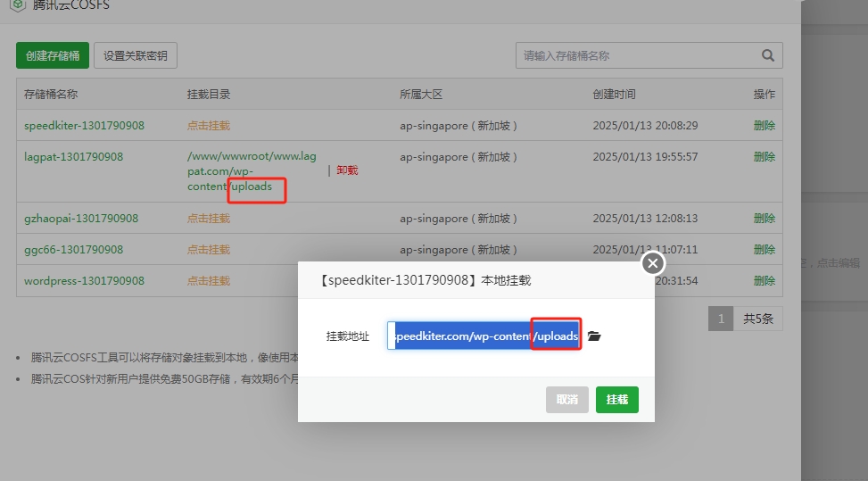Click the 创建时间 column header
The height and width of the screenshot is (481, 868).
coord(614,95)
